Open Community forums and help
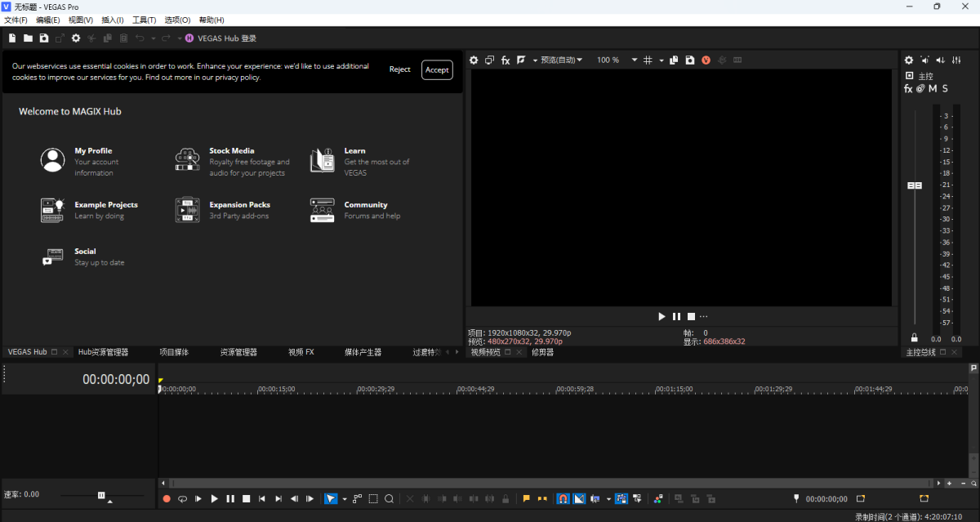 tap(355, 210)
